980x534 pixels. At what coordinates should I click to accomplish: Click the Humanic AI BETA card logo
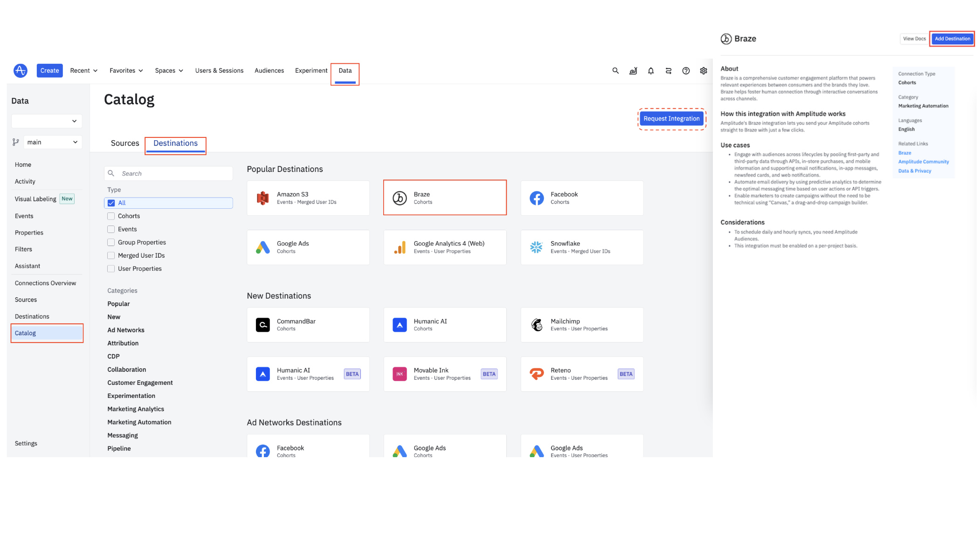(x=263, y=374)
